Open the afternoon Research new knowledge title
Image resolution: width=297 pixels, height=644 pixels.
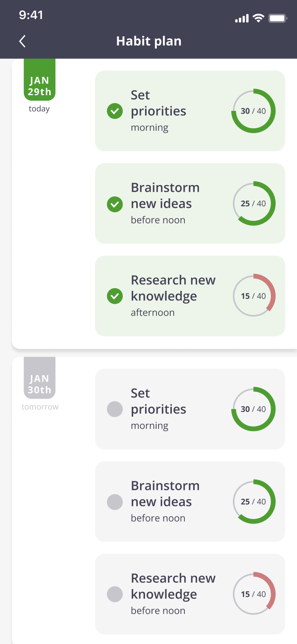(173, 288)
